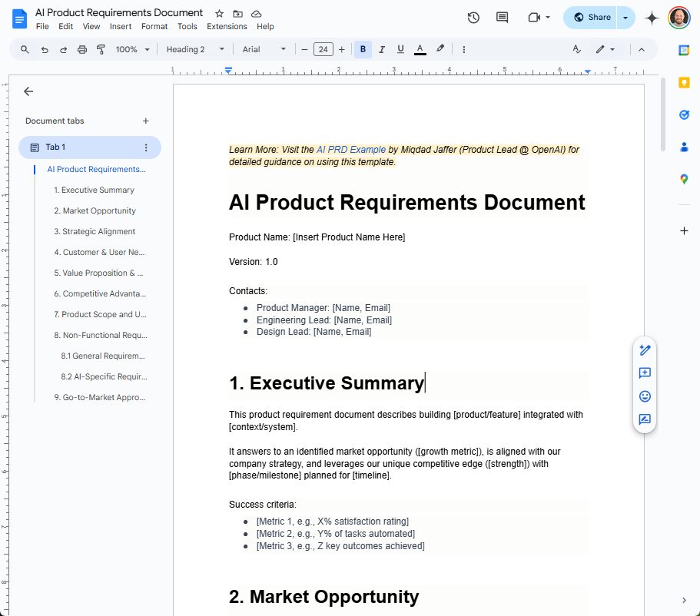
Task: Click the print icon in the toolbar
Action: pyautogui.click(x=82, y=48)
